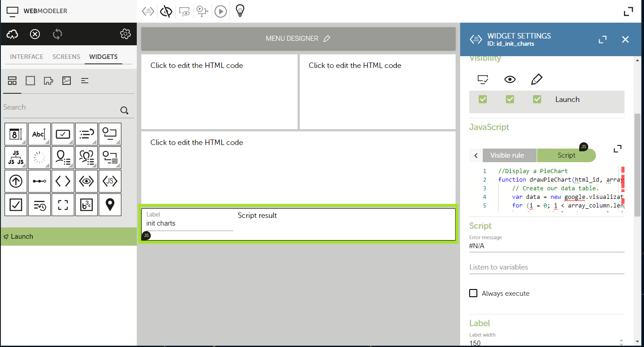This screenshot has width=644, height=347.
Task: Pick the map location pin widget
Action: point(110,205)
